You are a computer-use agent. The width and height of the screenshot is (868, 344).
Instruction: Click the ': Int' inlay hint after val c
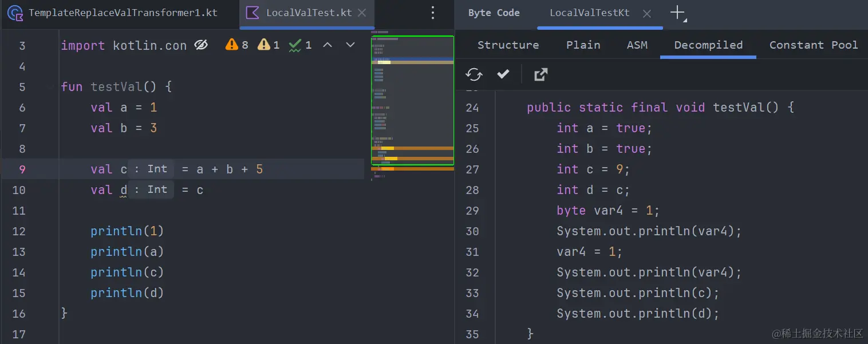pos(151,169)
